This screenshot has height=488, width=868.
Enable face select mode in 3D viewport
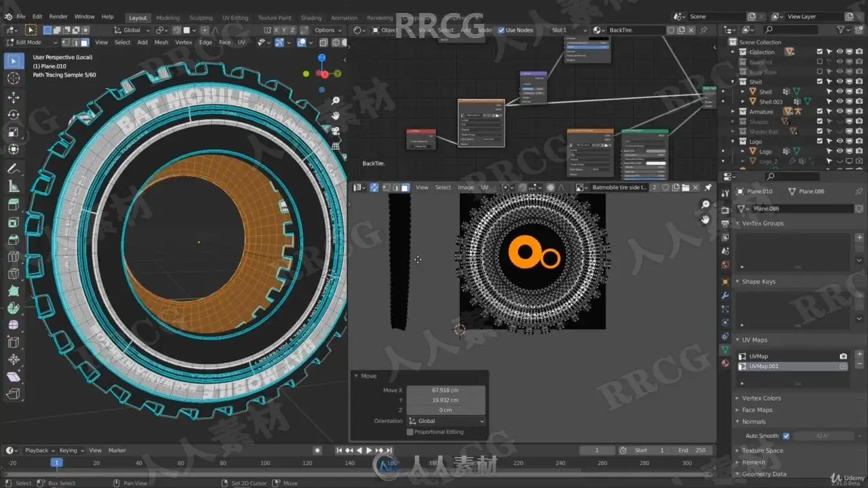tap(84, 42)
